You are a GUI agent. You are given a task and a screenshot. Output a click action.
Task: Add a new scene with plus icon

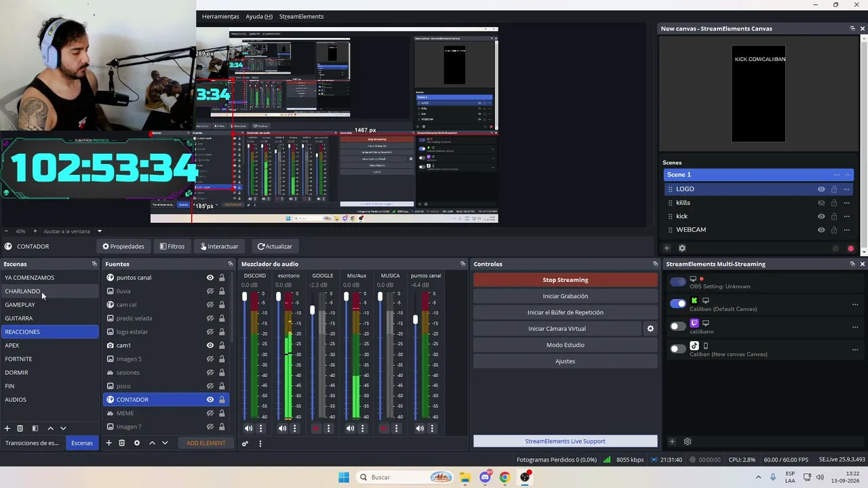tap(7, 428)
